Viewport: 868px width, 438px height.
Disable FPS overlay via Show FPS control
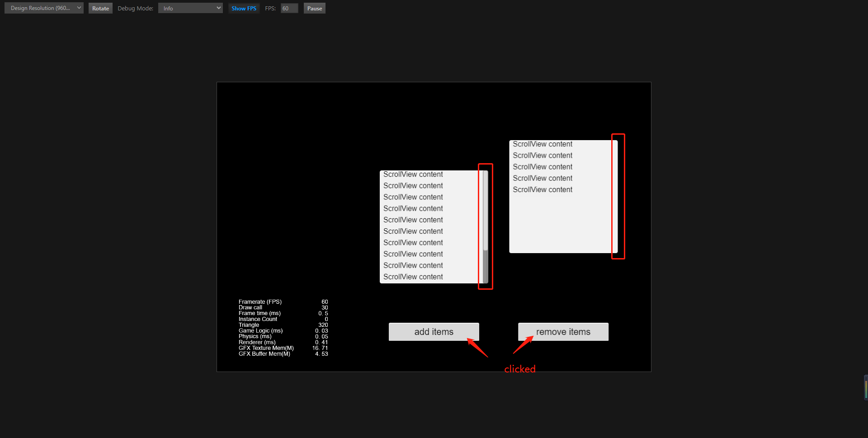243,8
